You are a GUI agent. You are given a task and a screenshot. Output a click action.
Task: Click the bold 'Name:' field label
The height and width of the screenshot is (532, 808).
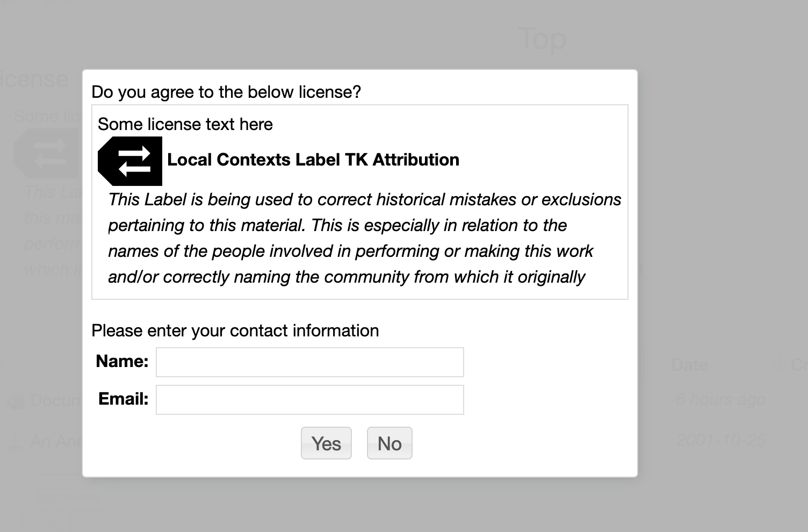point(122,361)
